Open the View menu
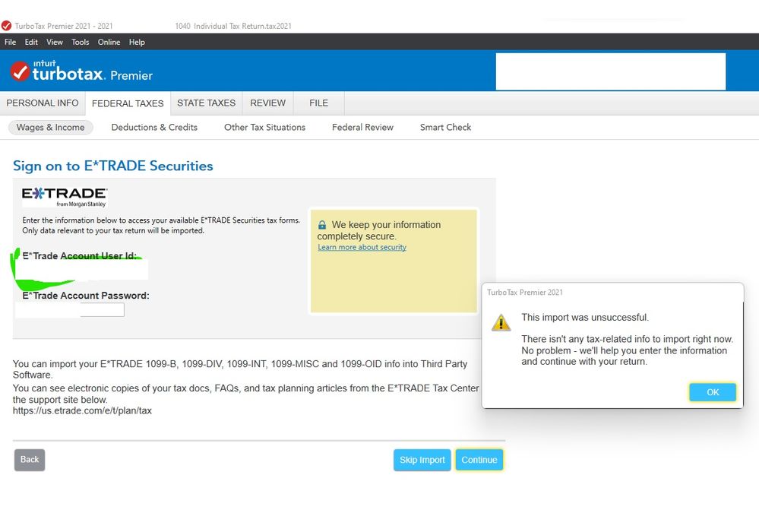 click(x=55, y=42)
